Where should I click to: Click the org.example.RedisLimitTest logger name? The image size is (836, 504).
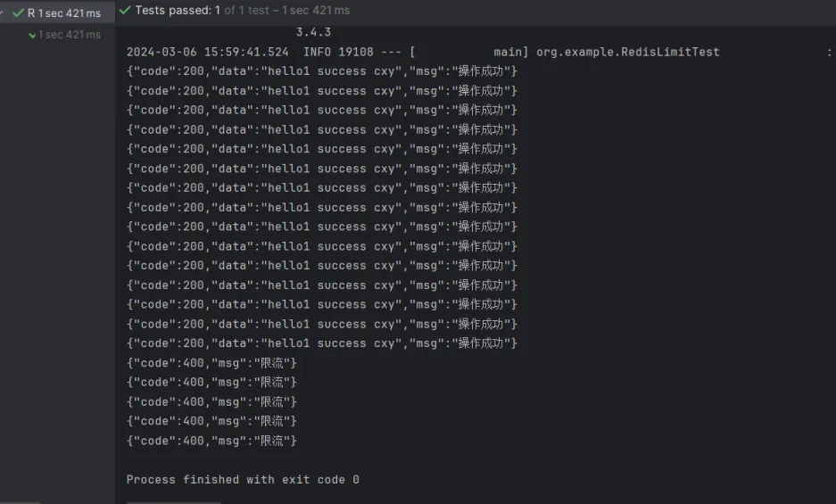pyautogui.click(x=627, y=52)
